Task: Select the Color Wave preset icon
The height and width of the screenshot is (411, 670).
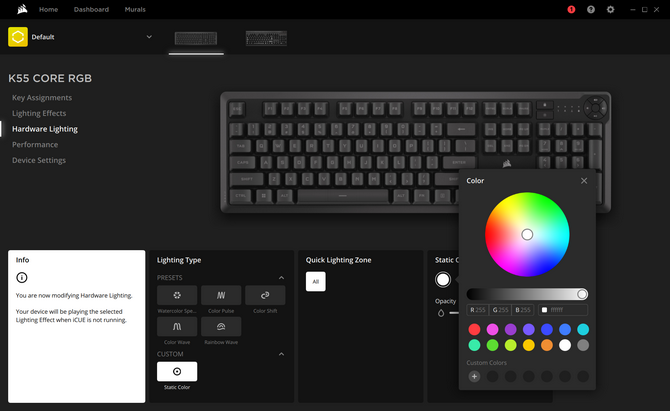Action: tap(177, 326)
